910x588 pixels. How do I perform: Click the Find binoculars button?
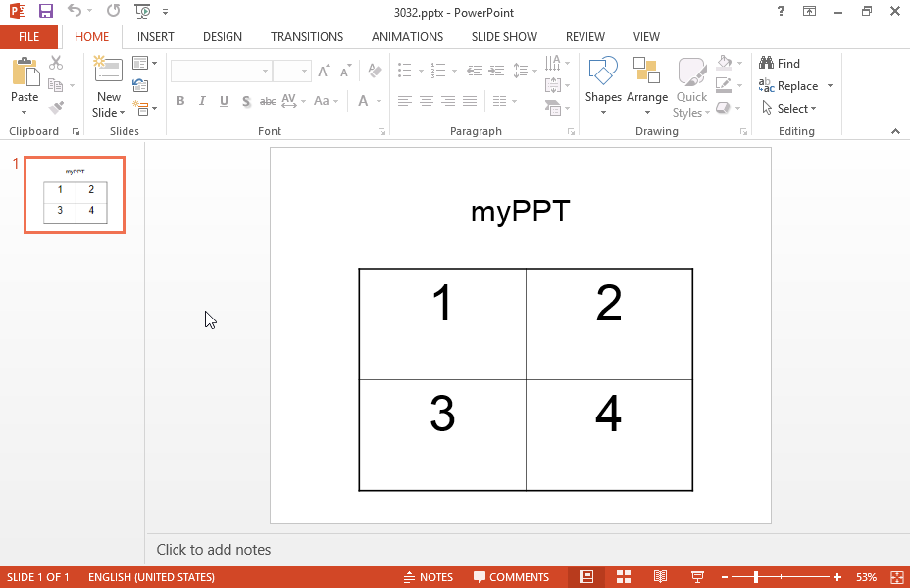[780, 63]
